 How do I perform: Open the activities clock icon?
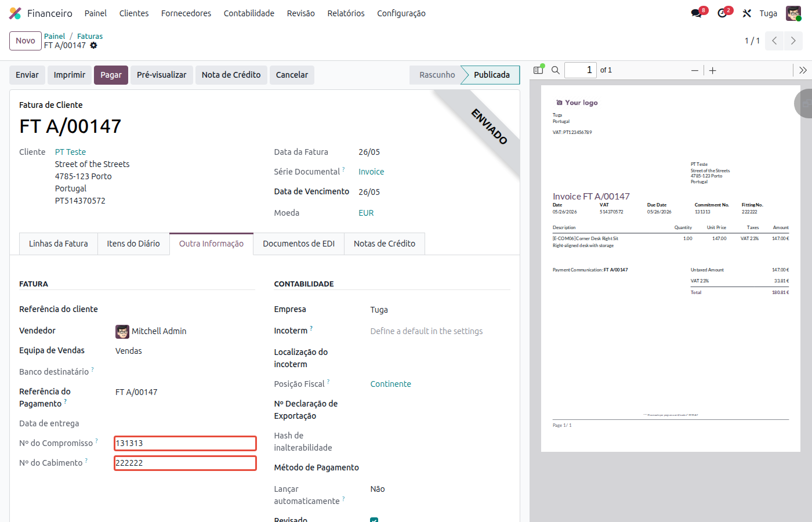tap(722, 13)
